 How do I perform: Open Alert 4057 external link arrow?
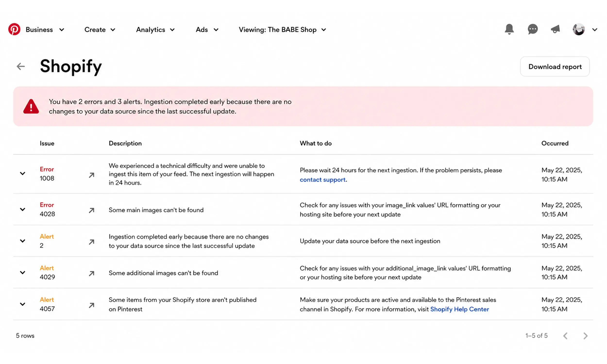point(91,305)
